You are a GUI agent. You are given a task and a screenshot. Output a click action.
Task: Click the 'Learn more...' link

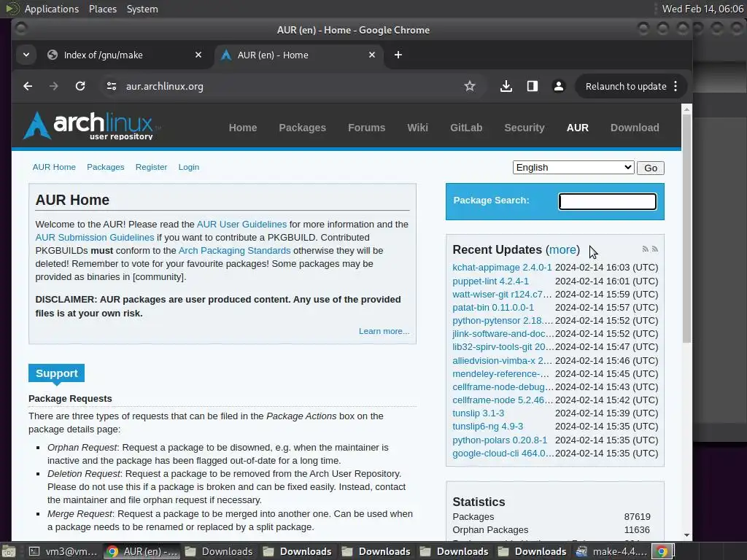(384, 331)
